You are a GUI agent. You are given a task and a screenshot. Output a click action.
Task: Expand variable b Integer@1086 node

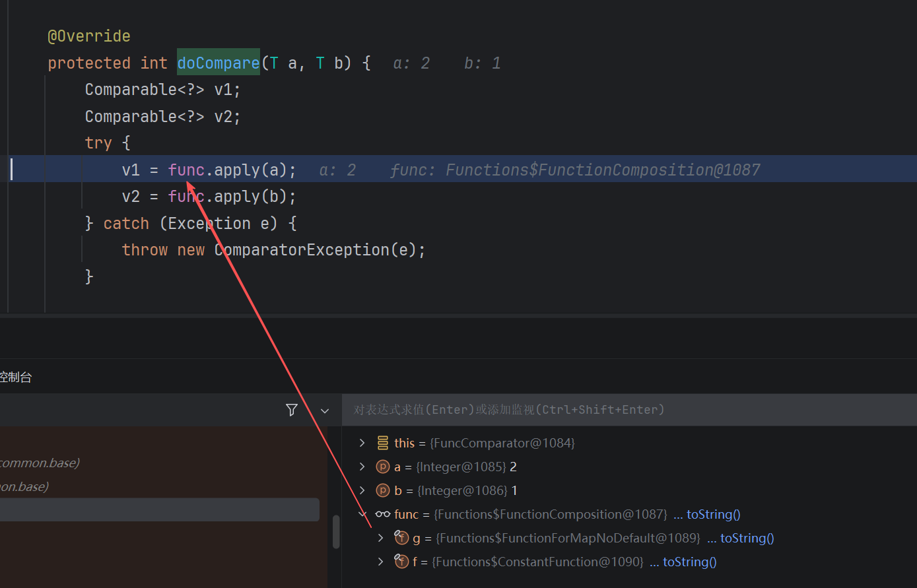pos(362,490)
